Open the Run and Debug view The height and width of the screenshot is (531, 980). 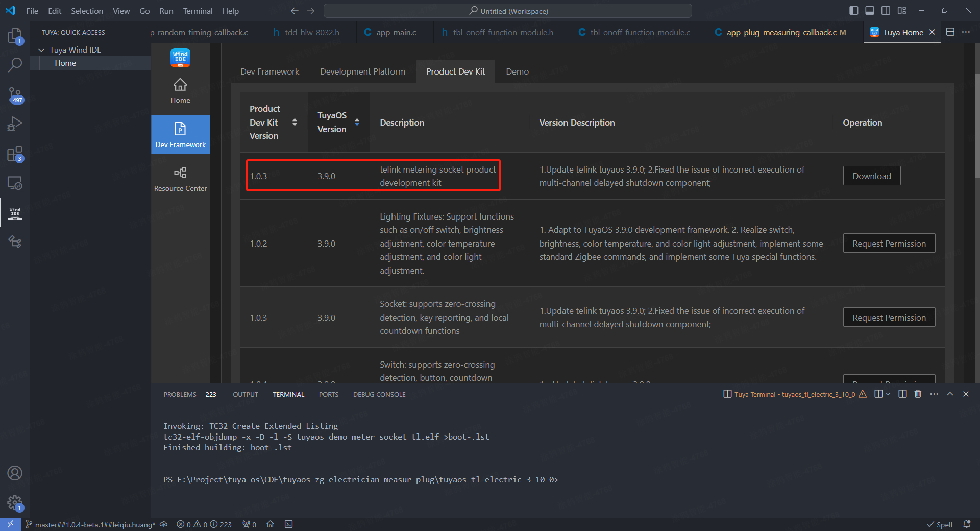15,124
